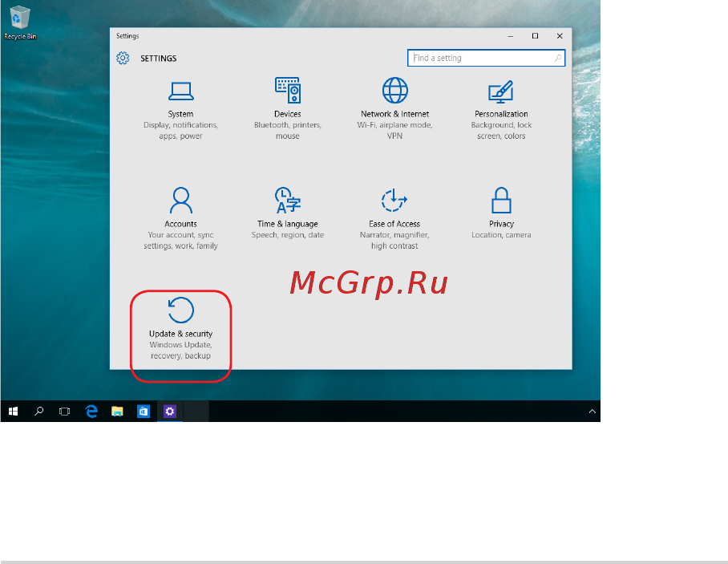Open the Store app on taskbar

144,411
